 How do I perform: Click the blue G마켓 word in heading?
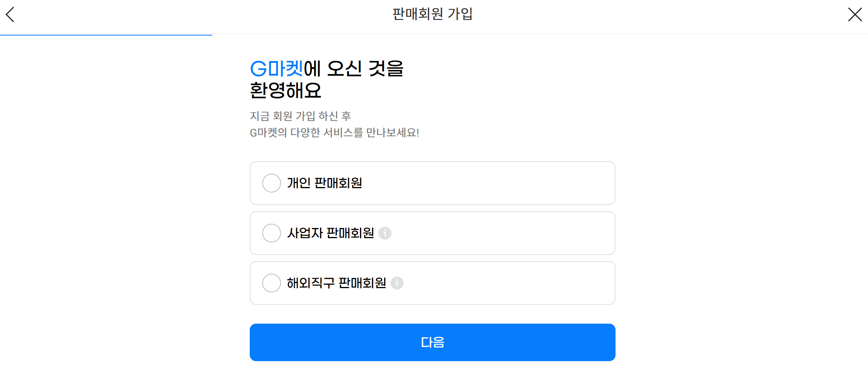coord(276,69)
